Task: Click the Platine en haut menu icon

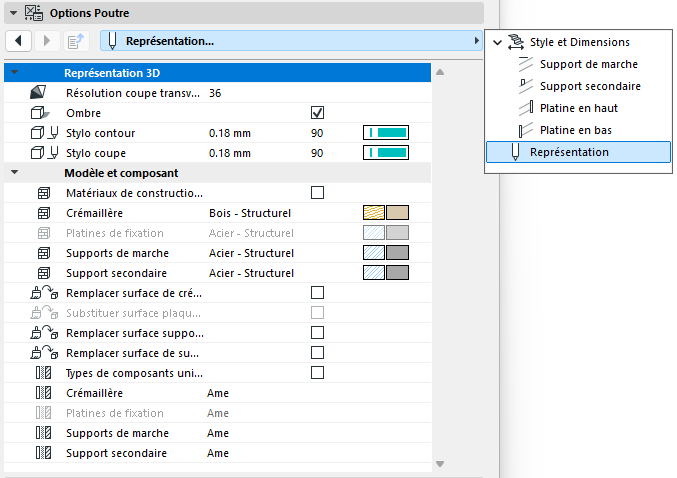Action: pos(525,108)
